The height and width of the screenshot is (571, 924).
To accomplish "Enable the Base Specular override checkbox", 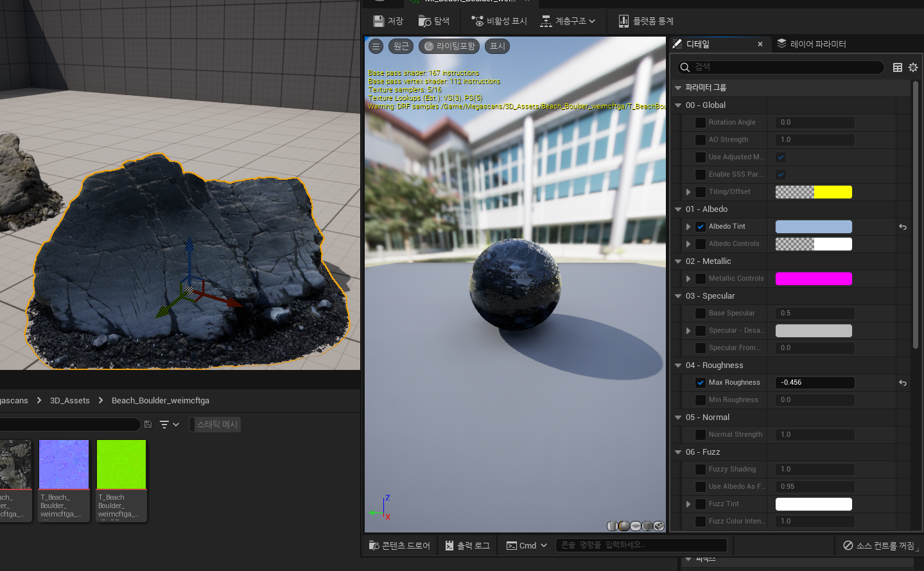I will pos(701,313).
